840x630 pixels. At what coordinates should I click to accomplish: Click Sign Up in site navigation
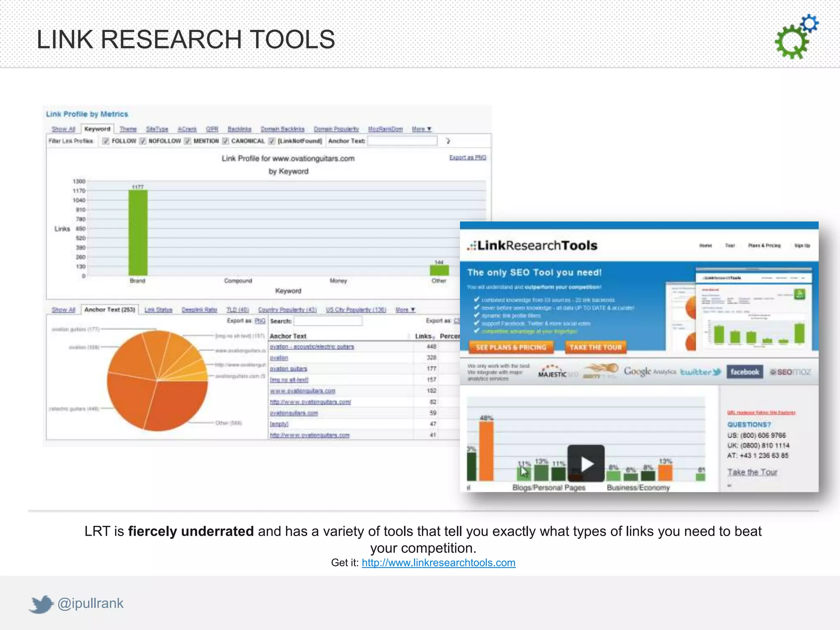(x=802, y=245)
